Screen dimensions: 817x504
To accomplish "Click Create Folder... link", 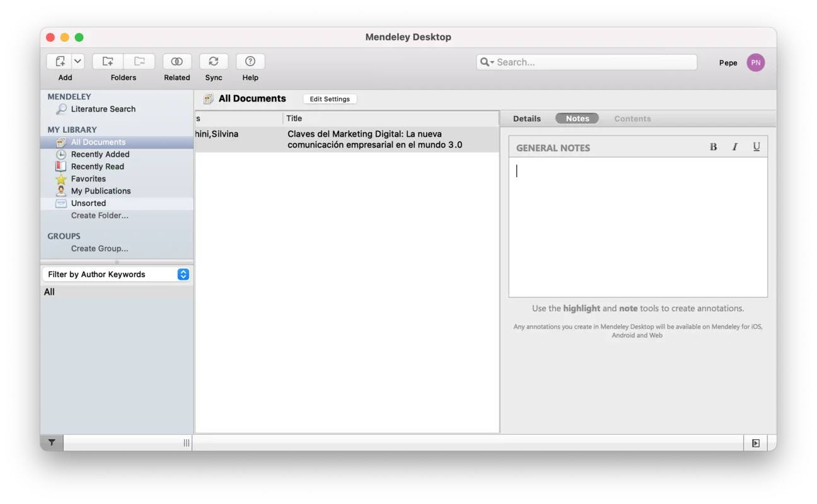I will tap(100, 215).
